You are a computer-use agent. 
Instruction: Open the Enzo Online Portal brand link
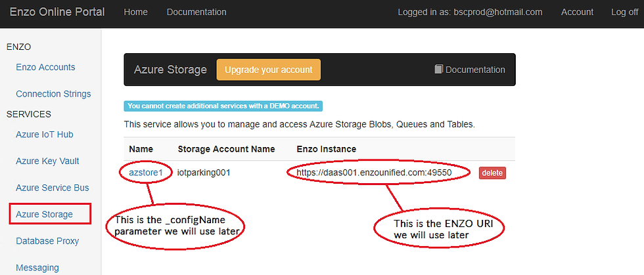pyautogui.click(x=57, y=12)
